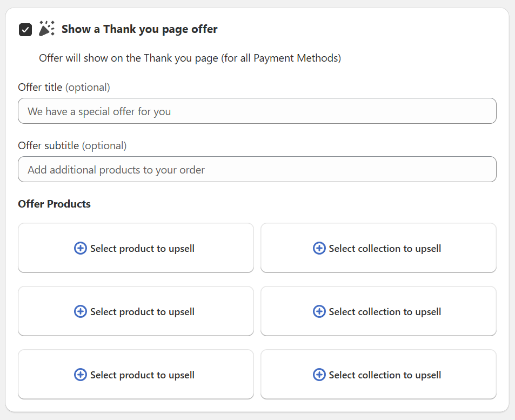
Task: Click the party popper confetti icon
Action: (x=47, y=29)
